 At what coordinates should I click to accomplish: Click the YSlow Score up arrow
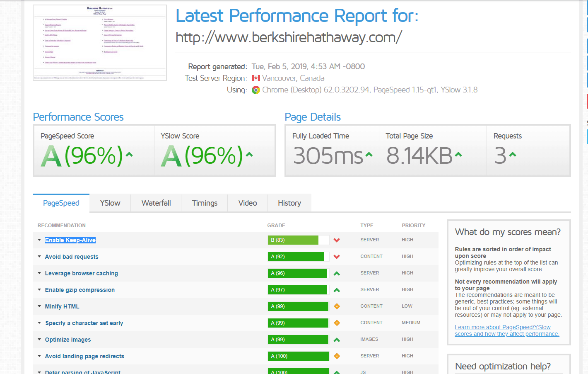click(249, 155)
